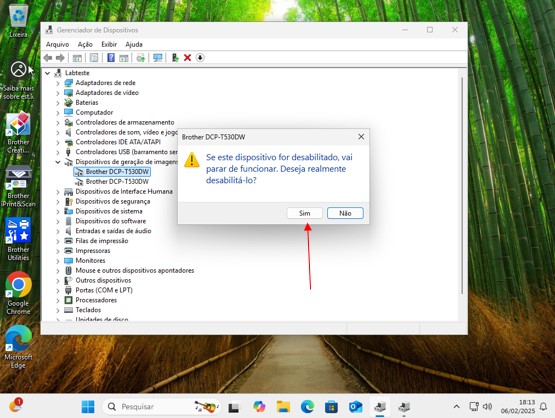
Task: Open the clock showing 18:13
Action: 517,407
